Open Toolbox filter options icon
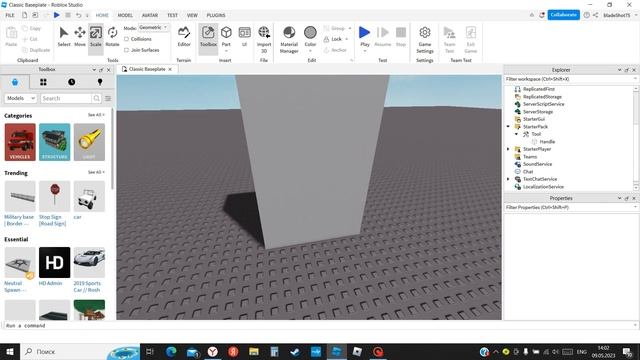 click(108, 98)
